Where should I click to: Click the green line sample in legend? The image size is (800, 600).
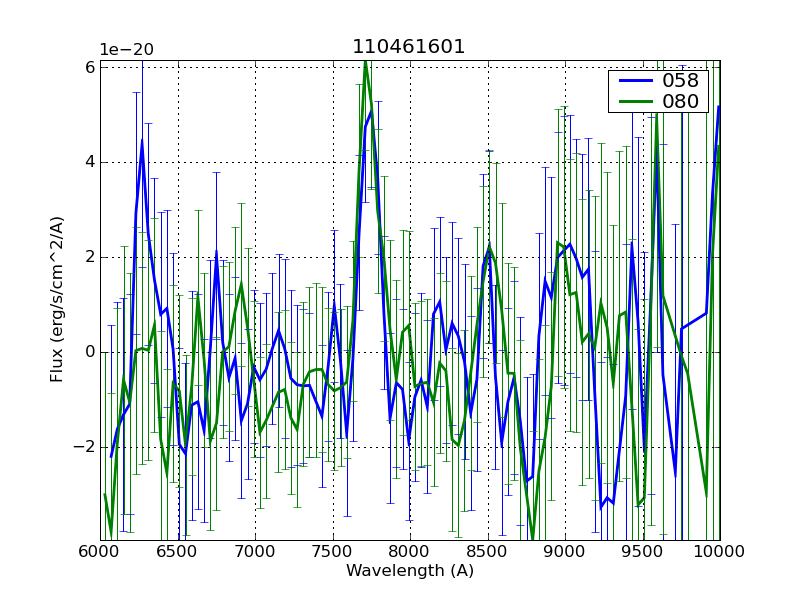click(x=635, y=101)
